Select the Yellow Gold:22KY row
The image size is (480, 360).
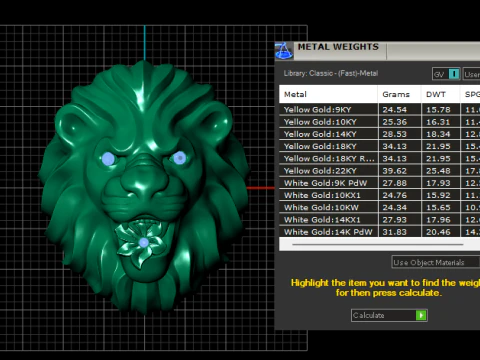(379, 171)
